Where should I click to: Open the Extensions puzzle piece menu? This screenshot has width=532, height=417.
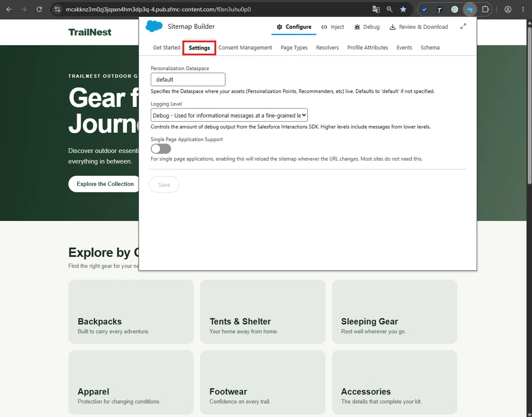pyautogui.click(x=485, y=9)
